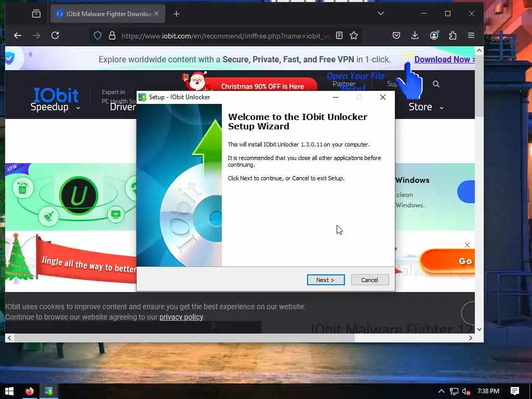The height and width of the screenshot is (399, 532).
Task: Show hidden system tray icons
Action: tap(442, 391)
